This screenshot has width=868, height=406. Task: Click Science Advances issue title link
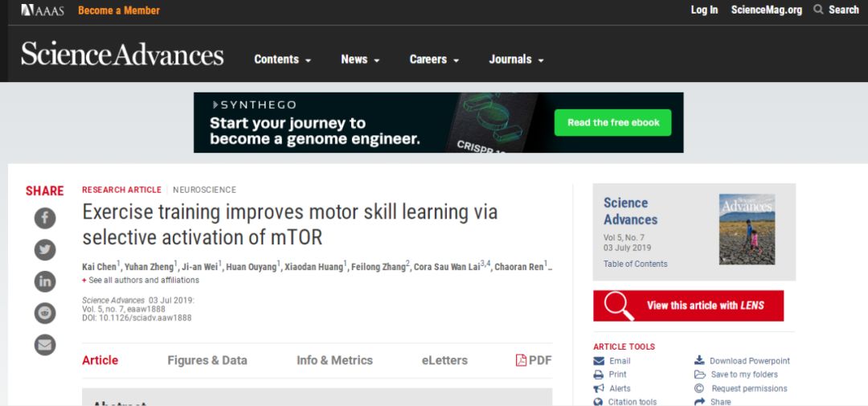(x=631, y=211)
